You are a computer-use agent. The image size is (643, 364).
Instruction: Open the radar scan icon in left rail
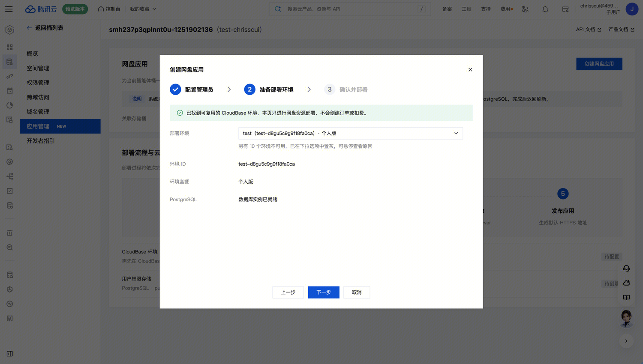point(9,162)
